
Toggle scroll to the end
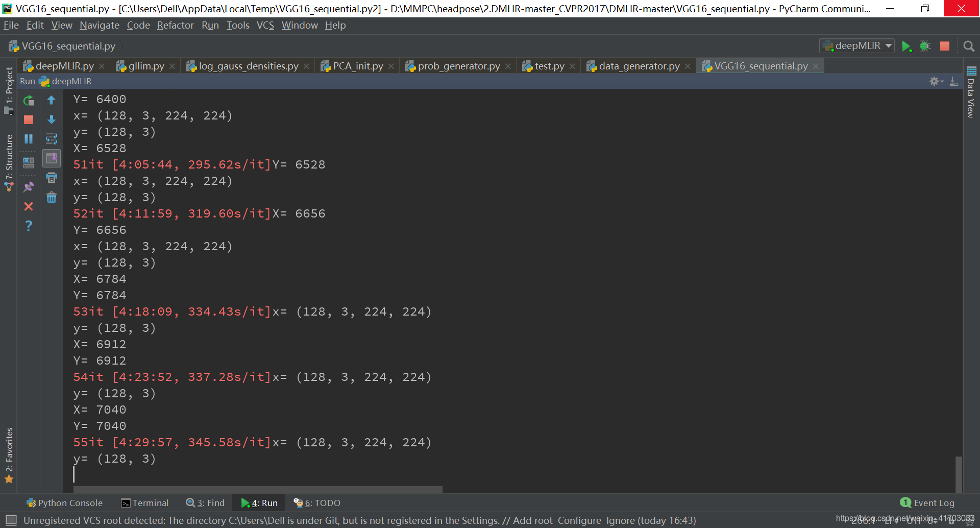[52, 158]
